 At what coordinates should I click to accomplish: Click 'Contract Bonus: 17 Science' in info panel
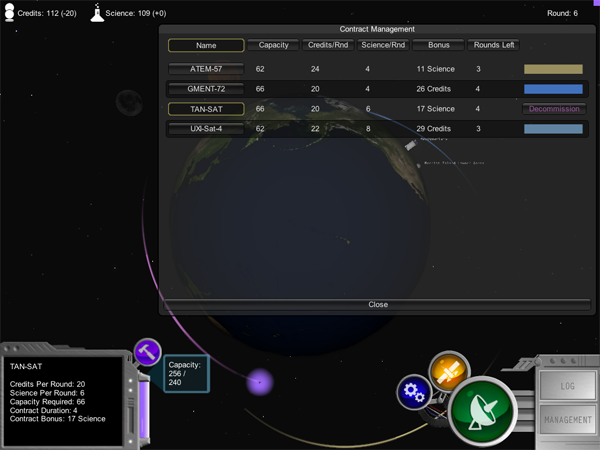[x=57, y=419]
